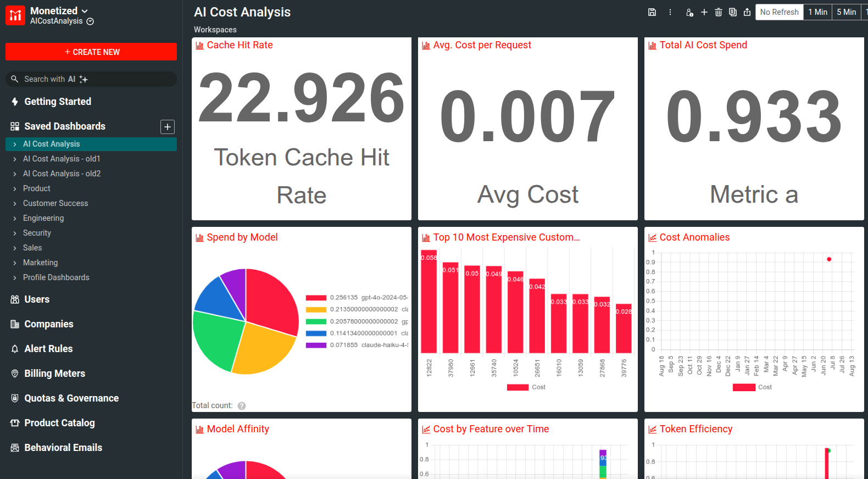
Task: Click the Product Catalog icon
Action: click(x=15, y=423)
